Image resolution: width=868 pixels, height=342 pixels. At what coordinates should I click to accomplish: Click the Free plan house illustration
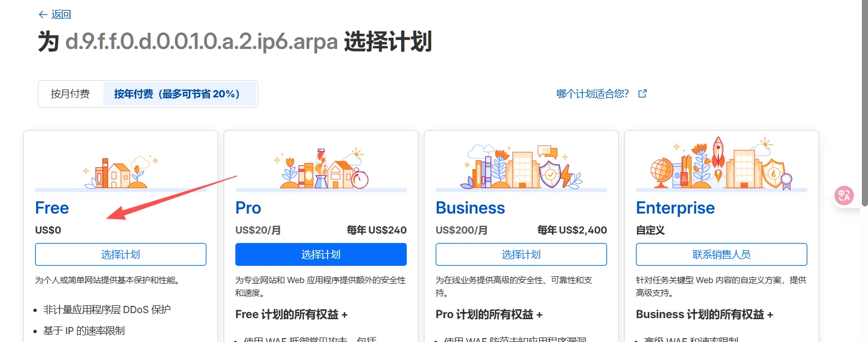[x=120, y=174]
